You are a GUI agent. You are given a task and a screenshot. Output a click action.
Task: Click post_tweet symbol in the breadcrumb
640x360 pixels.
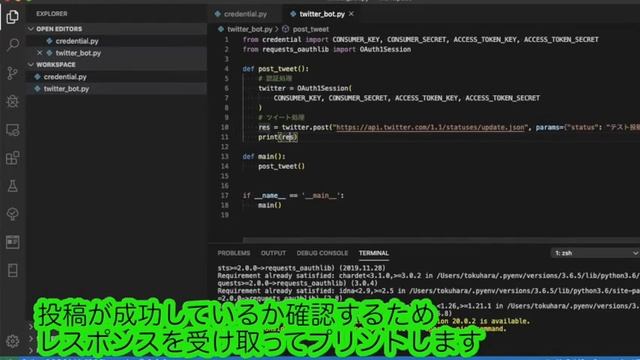click(x=311, y=29)
